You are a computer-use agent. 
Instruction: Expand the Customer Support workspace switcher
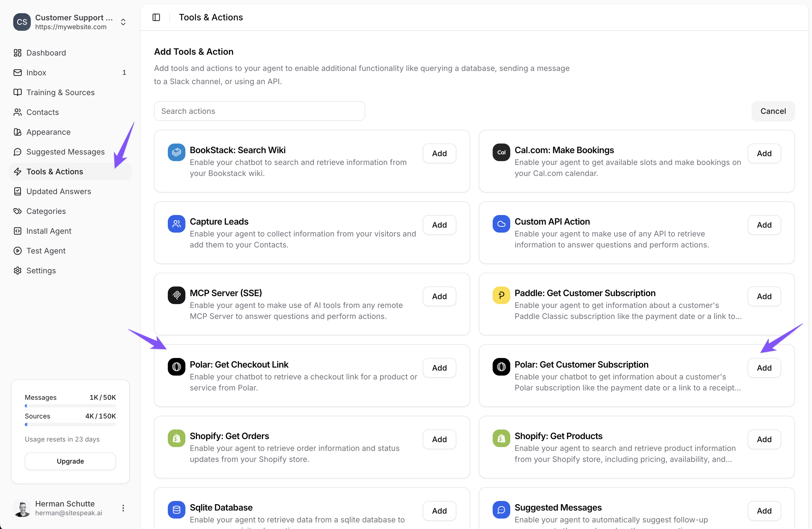pos(123,22)
